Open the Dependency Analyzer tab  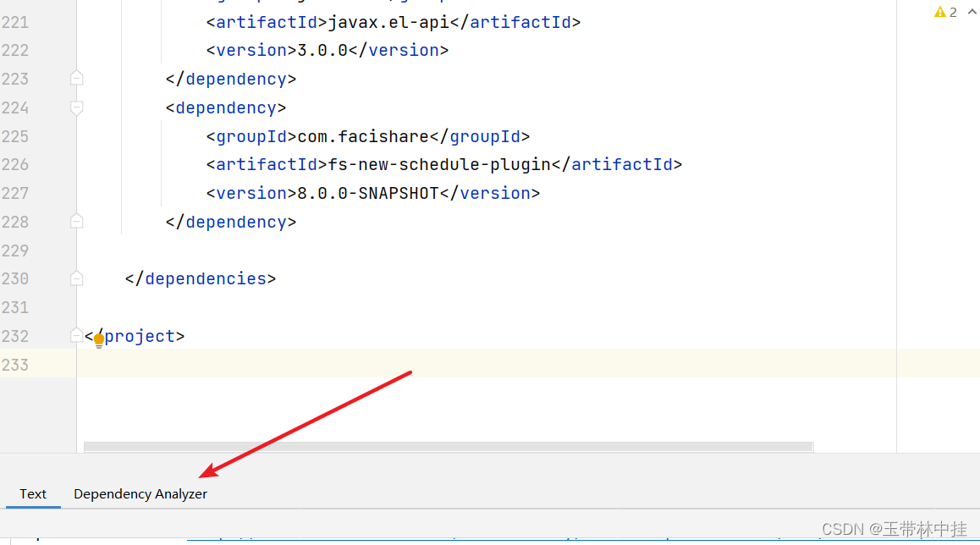pos(140,493)
